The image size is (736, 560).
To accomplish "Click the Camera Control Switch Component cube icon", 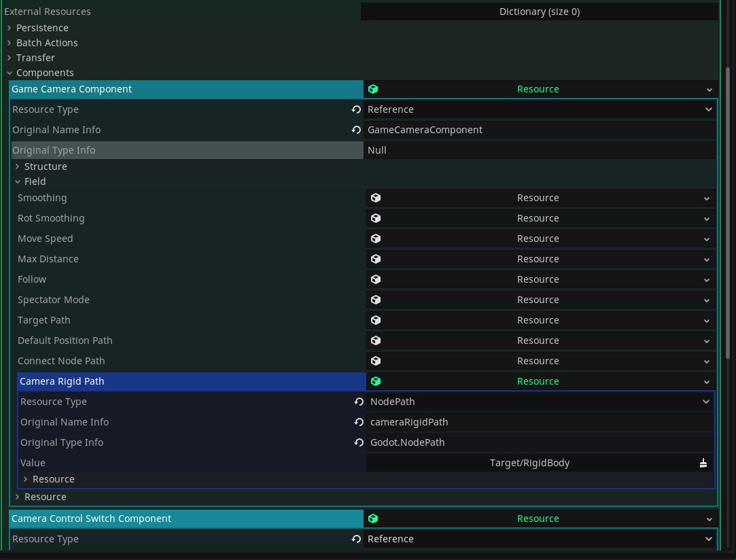I will (x=373, y=519).
